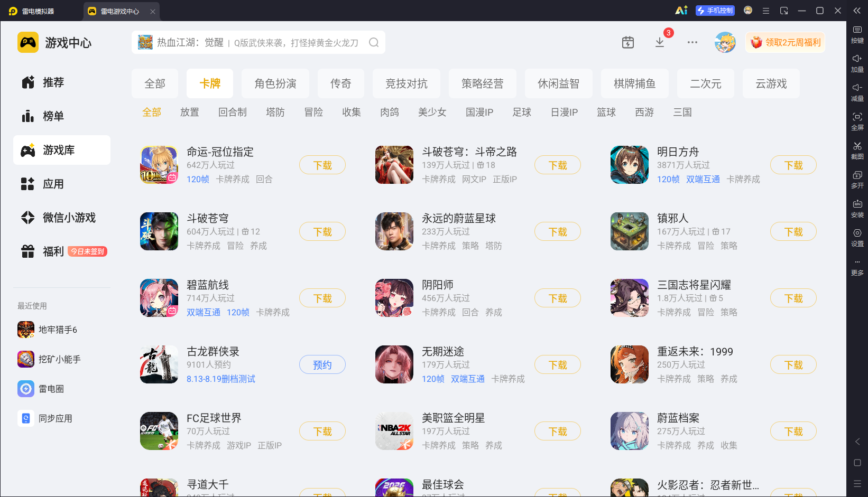Open the 应用 apps page

pyautogui.click(x=62, y=184)
